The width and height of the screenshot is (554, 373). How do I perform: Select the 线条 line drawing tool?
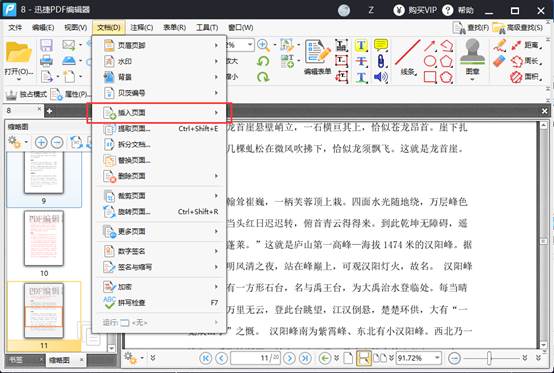(407, 57)
